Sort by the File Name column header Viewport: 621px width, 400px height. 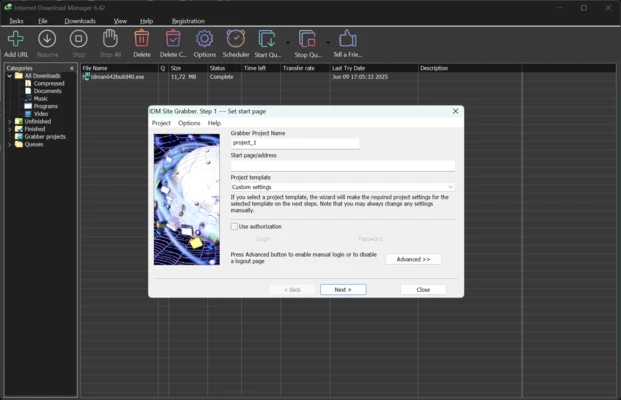[x=119, y=68]
